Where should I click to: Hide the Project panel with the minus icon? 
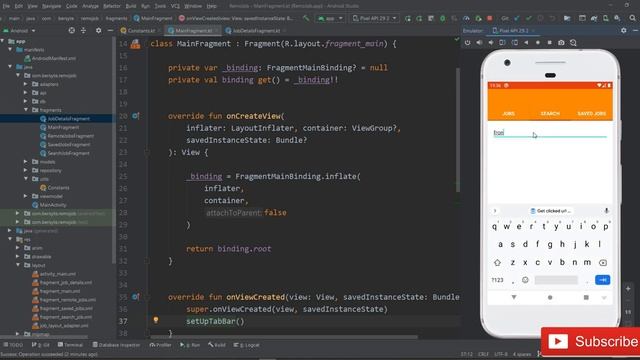110,31
